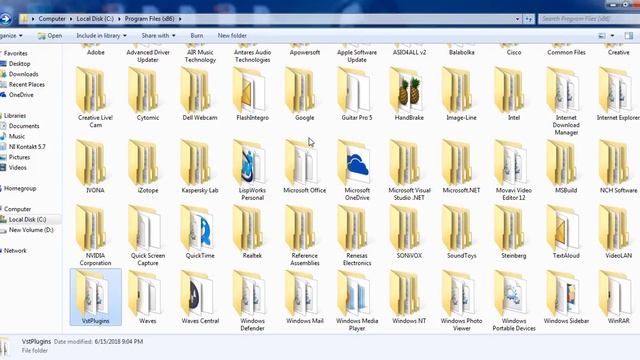The height and width of the screenshot is (360, 640).
Task: Select the Microsoft Office folder icon
Action: 302,163
